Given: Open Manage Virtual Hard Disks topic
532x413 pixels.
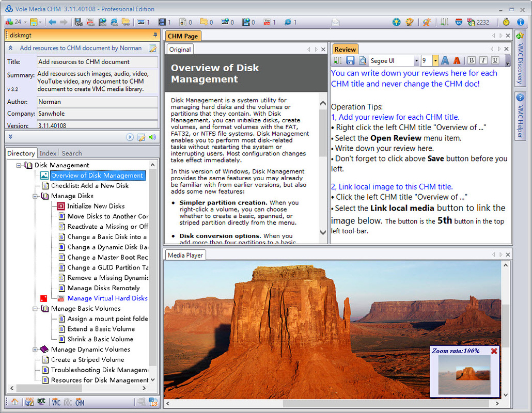Looking at the screenshot, I should (107, 298).
